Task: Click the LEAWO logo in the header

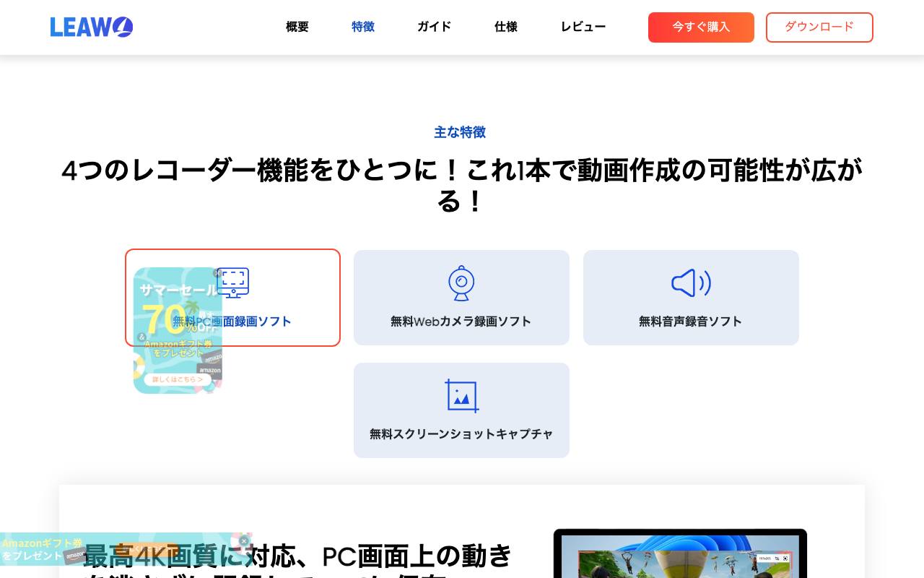Action: click(x=92, y=27)
